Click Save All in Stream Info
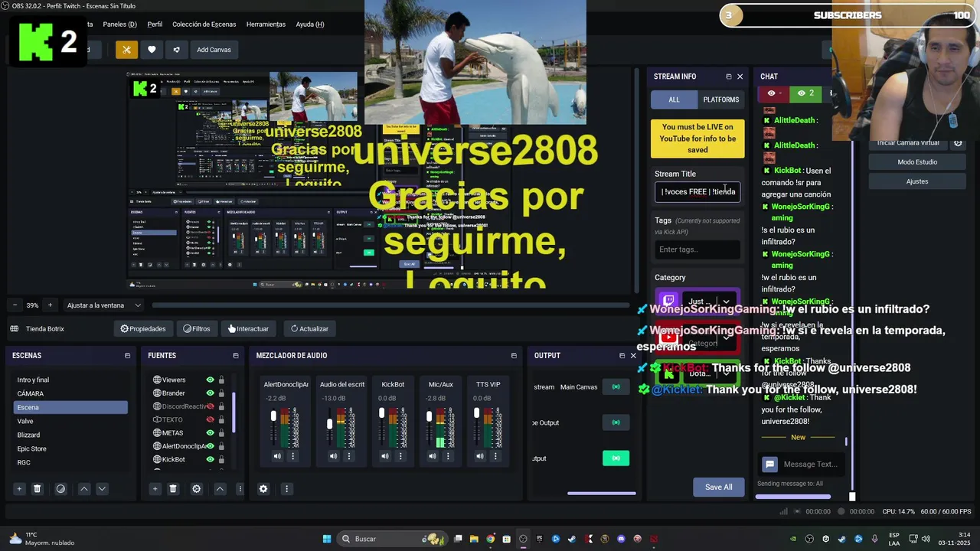The width and height of the screenshot is (980, 551). click(718, 487)
